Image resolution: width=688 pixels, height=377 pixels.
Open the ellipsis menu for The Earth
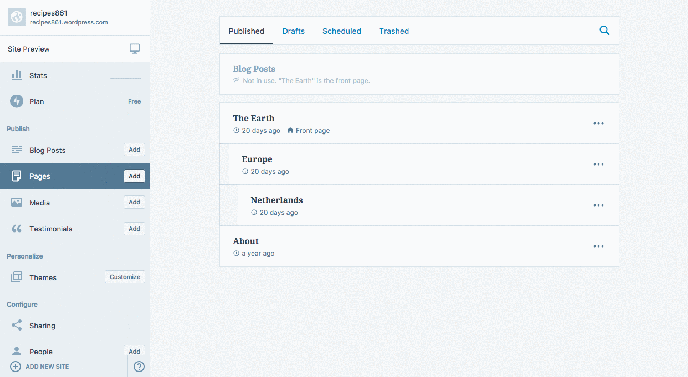click(x=598, y=123)
